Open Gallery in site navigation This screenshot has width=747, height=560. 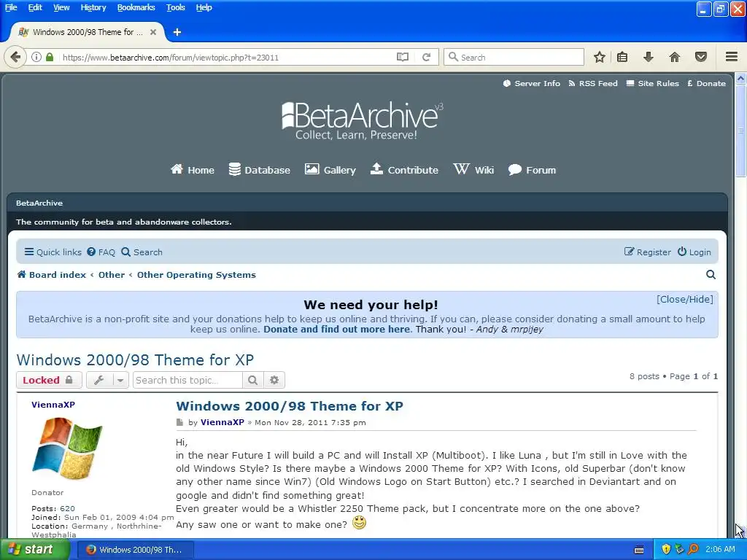(330, 169)
